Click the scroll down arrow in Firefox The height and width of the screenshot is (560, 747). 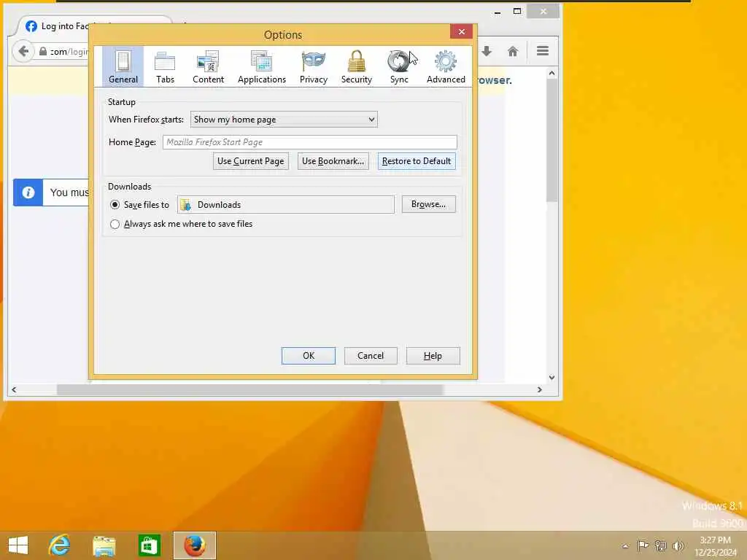point(551,378)
